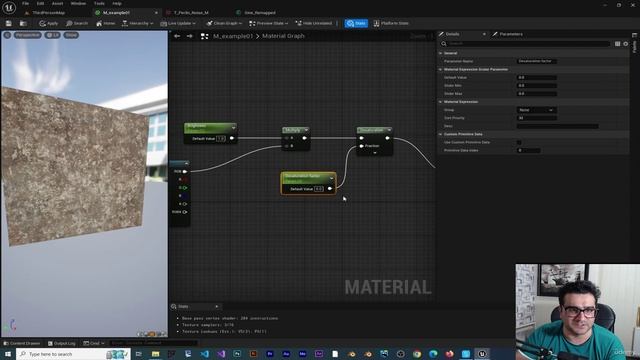Navigate forward in graph history
Image resolution: width=640 pixels, height=360 pixels.
[189, 36]
